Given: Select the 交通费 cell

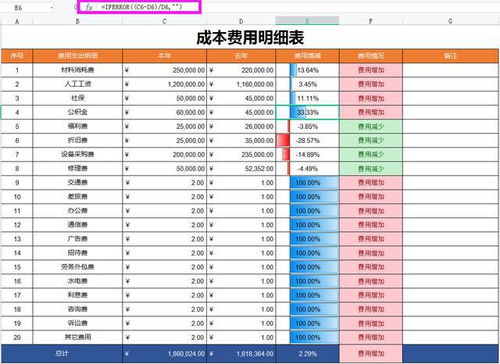Looking at the screenshot, I should coord(78,182).
